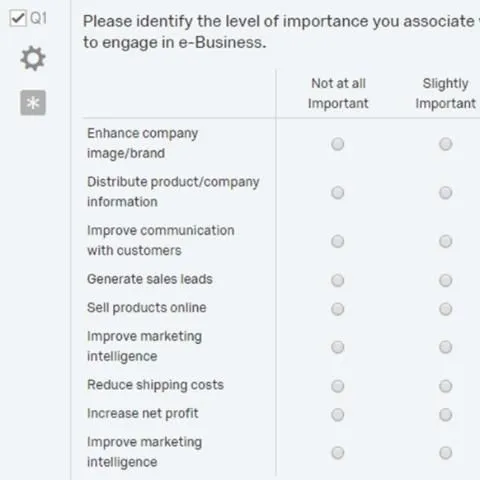
Task: Choose Not at all Important for Distribute product/company information
Action: click(x=337, y=192)
